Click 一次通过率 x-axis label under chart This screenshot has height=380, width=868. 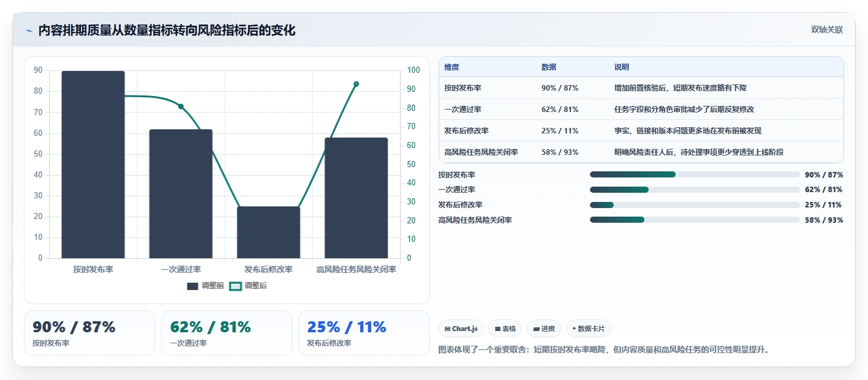click(181, 269)
